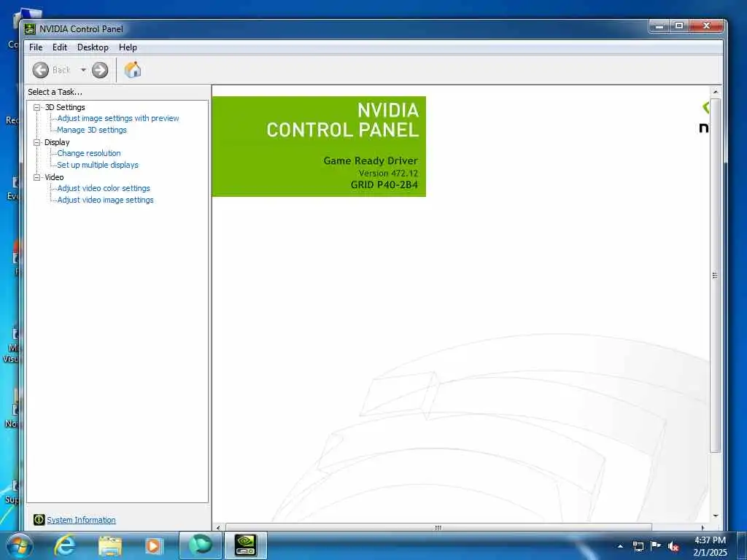
Task: Click the horizontal scrollbar right arrow
Action: 703,527
